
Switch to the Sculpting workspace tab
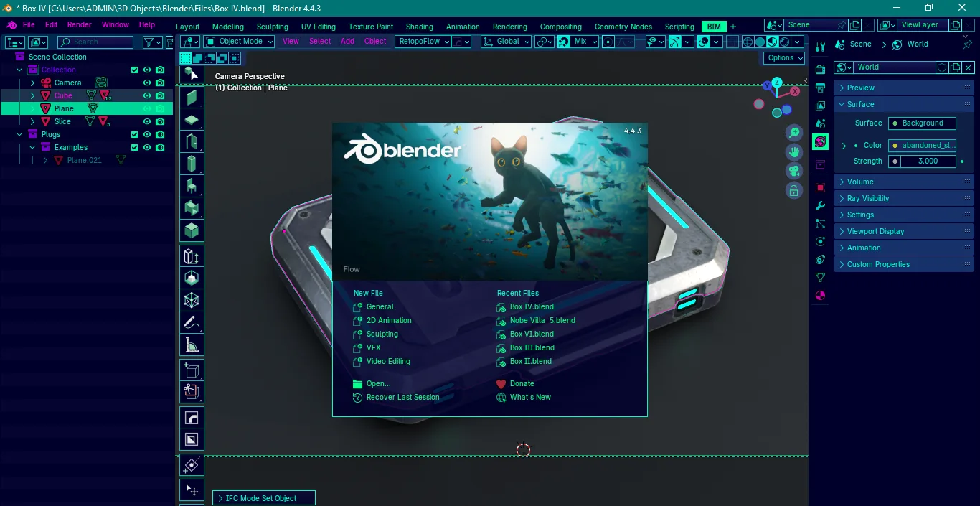273,27
